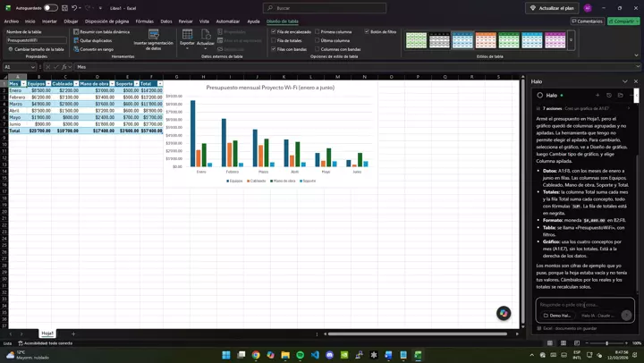Switch to Page Break Preview view
644x363 pixels.
[x=577, y=342]
